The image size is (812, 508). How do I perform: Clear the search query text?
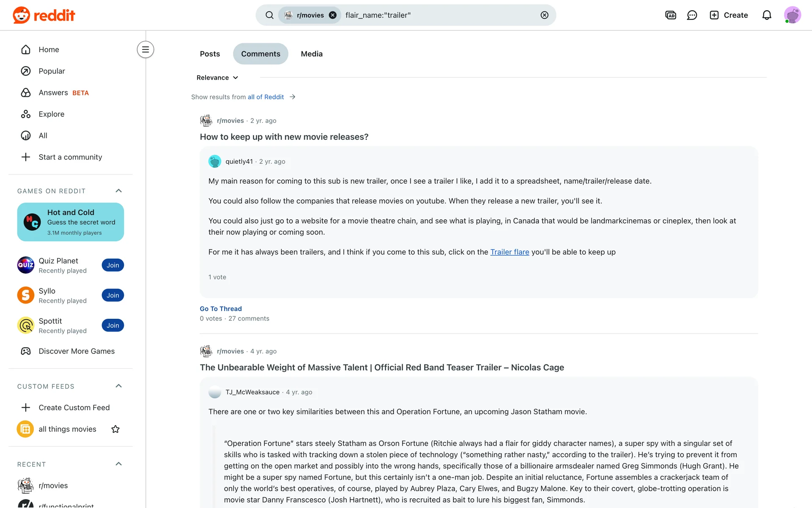pyautogui.click(x=544, y=15)
